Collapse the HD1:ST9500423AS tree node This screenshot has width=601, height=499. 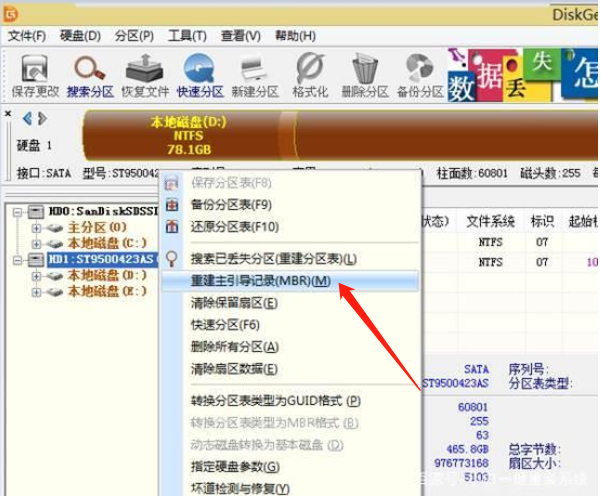17,261
